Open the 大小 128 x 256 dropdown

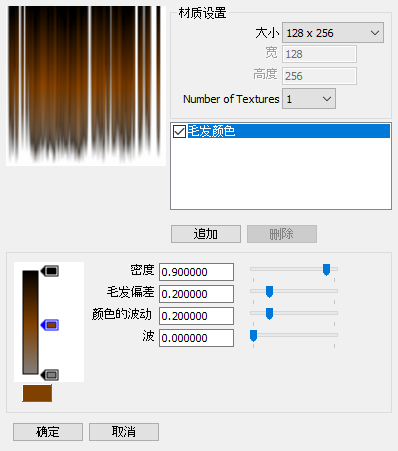coord(333,33)
